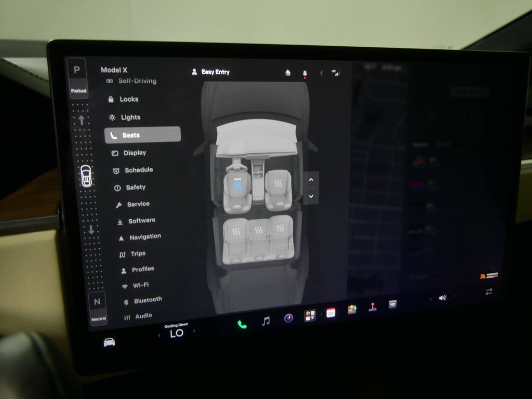
Task: Raise volume with right arrow
Action: click(455, 296)
